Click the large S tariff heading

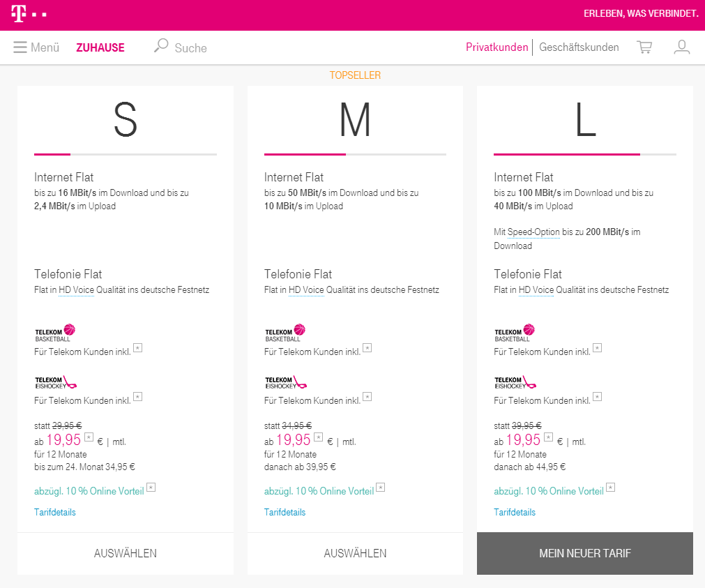[x=126, y=120]
